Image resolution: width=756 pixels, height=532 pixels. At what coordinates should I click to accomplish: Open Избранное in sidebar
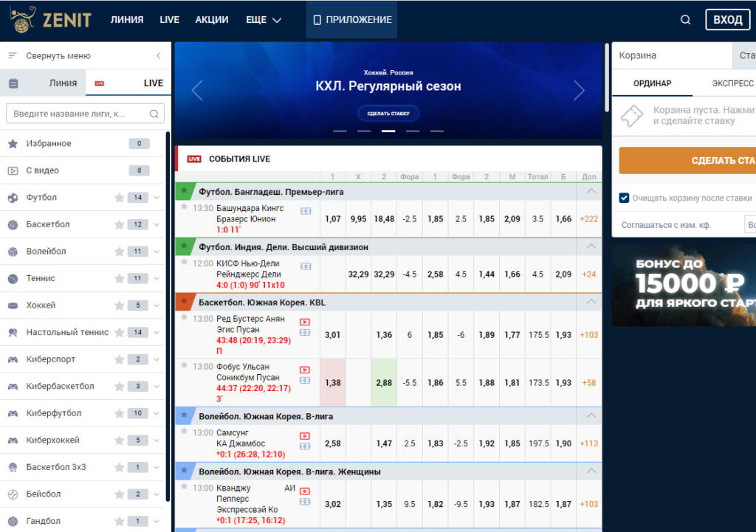(82, 144)
